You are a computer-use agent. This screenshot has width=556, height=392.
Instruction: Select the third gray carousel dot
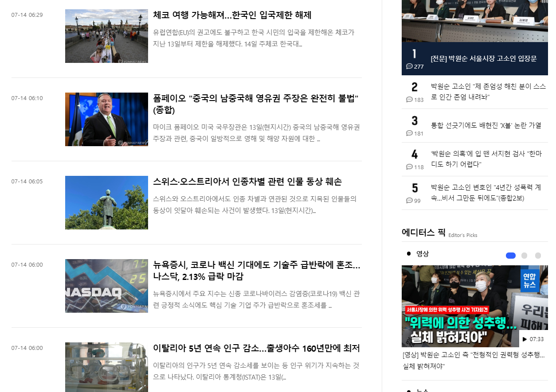pyautogui.click(x=538, y=256)
